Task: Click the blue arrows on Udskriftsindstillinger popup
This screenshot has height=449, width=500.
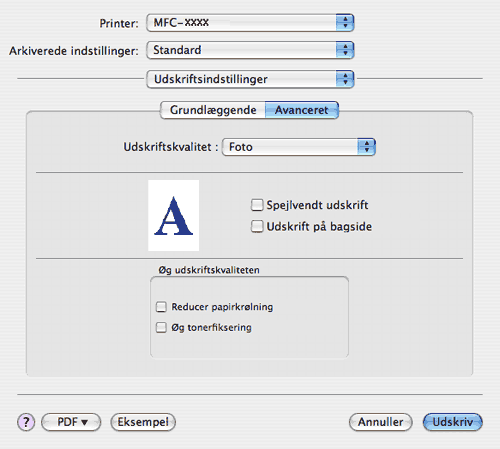Action: tap(345, 79)
